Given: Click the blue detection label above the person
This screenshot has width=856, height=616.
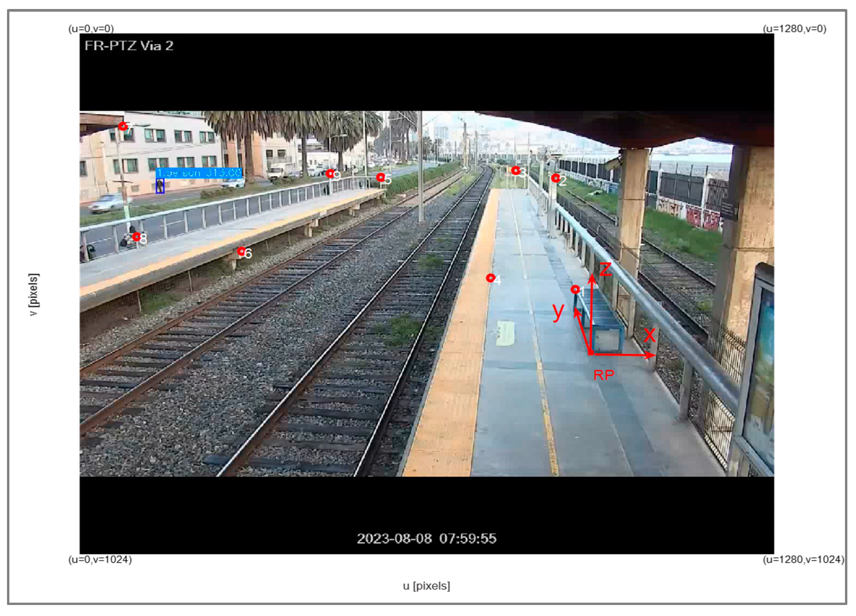Looking at the screenshot, I should coord(199,173).
